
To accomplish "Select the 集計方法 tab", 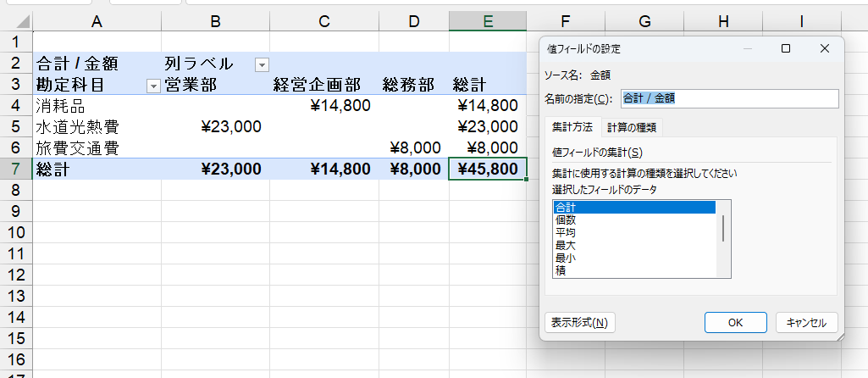I will pos(572,127).
